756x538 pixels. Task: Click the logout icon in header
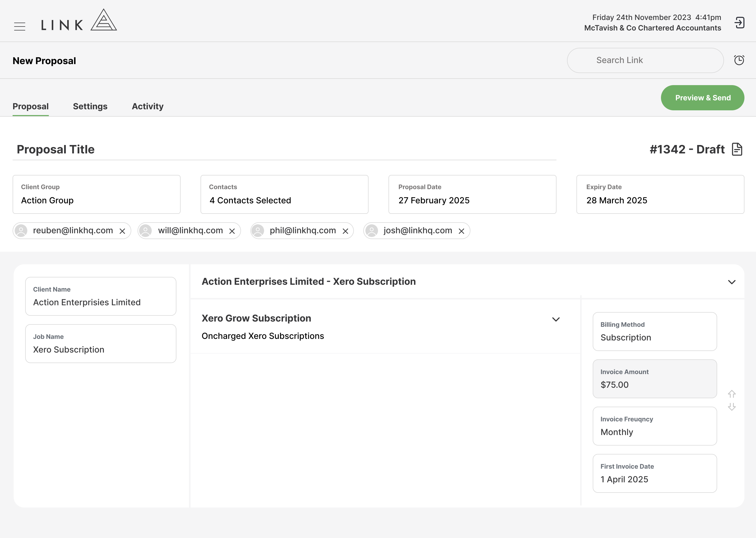point(739,23)
